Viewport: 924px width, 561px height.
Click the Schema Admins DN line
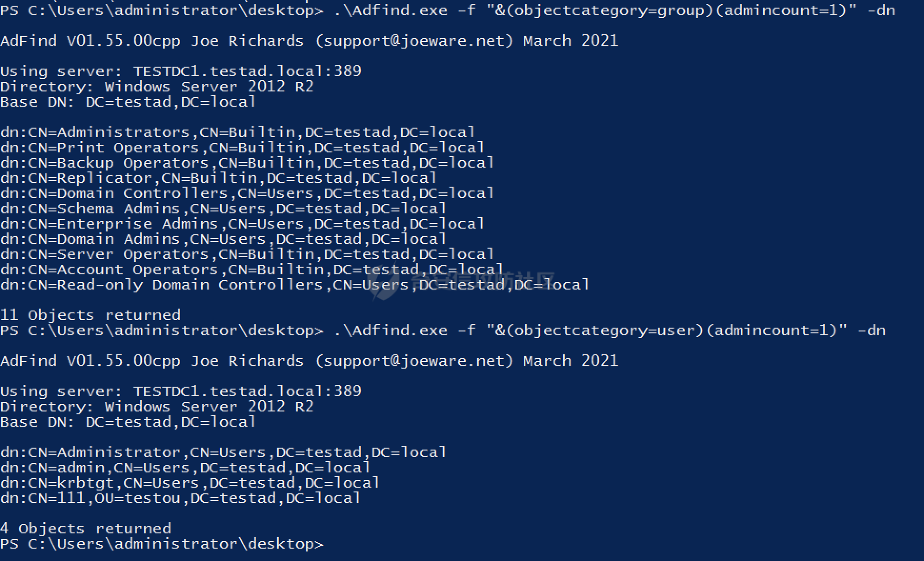pyautogui.click(x=223, y=208)
